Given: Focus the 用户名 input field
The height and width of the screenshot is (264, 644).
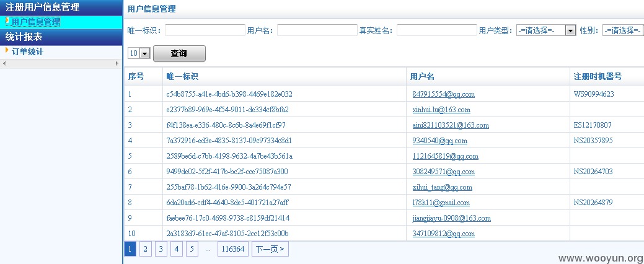Looking at the screenshot, I should 317,30.
